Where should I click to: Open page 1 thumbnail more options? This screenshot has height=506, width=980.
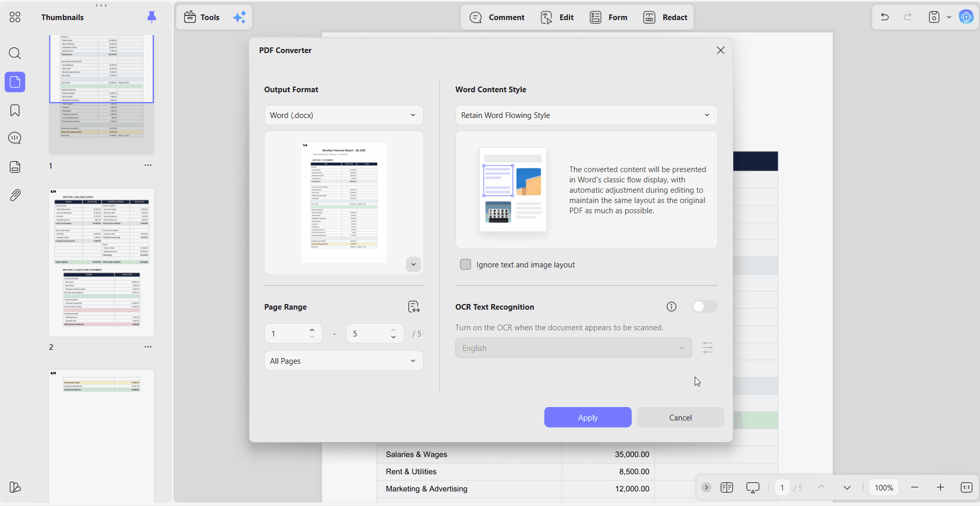(x=148, y=165)
